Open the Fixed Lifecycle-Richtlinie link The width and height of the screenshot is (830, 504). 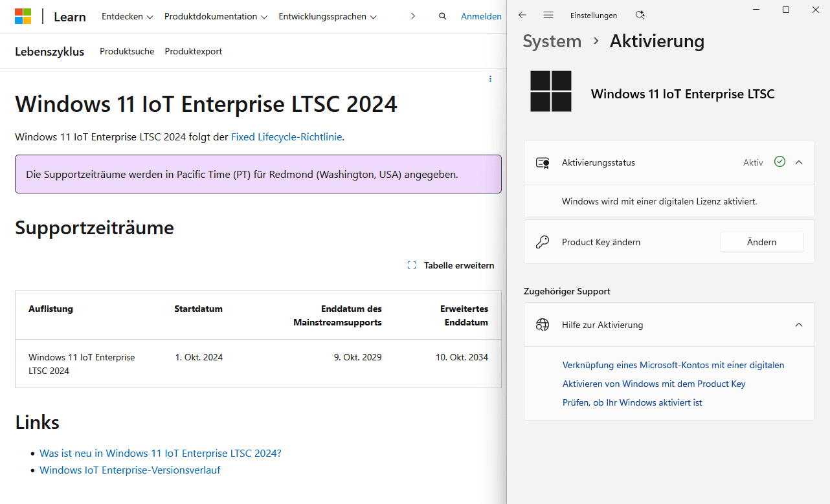point(286,137)
